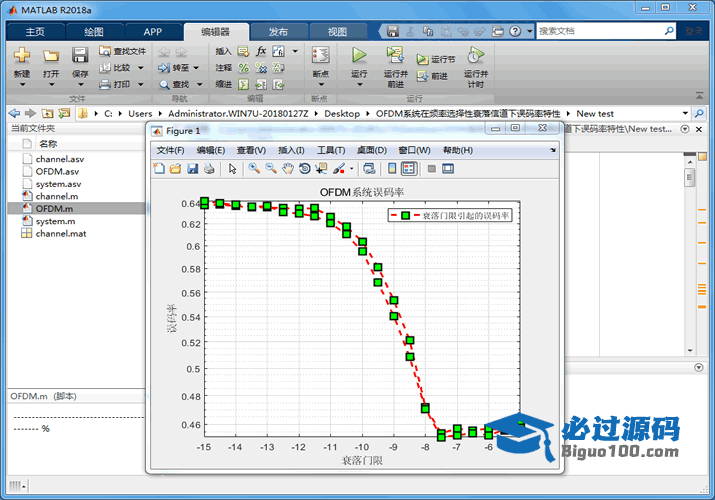Click Run and Advance (运行并前进) icon
This screenshot has width=715, height=500.
pyautogui.click(x=395, y=56)
